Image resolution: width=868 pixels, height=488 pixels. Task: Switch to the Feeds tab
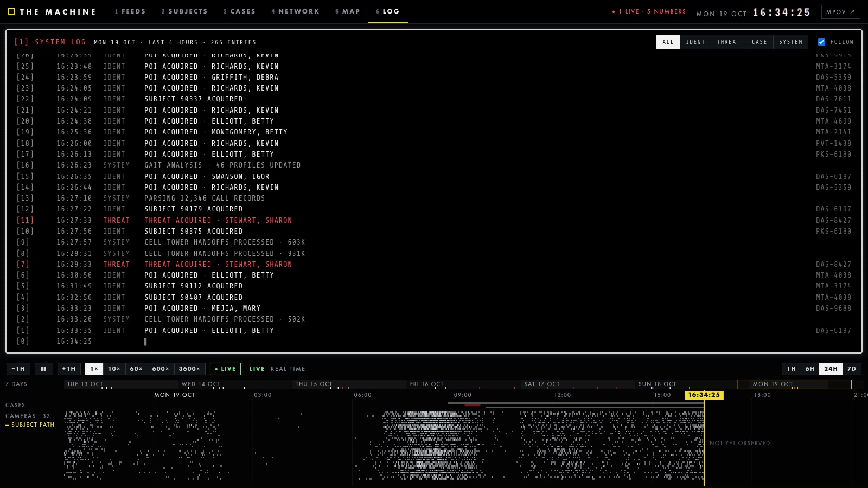point(130,11)
